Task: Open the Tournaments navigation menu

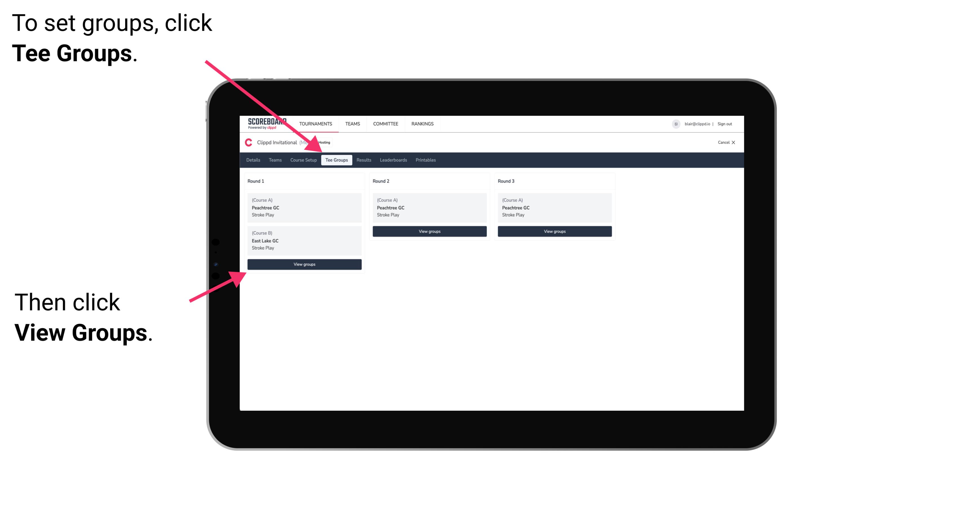Action: tap(316, 124)
